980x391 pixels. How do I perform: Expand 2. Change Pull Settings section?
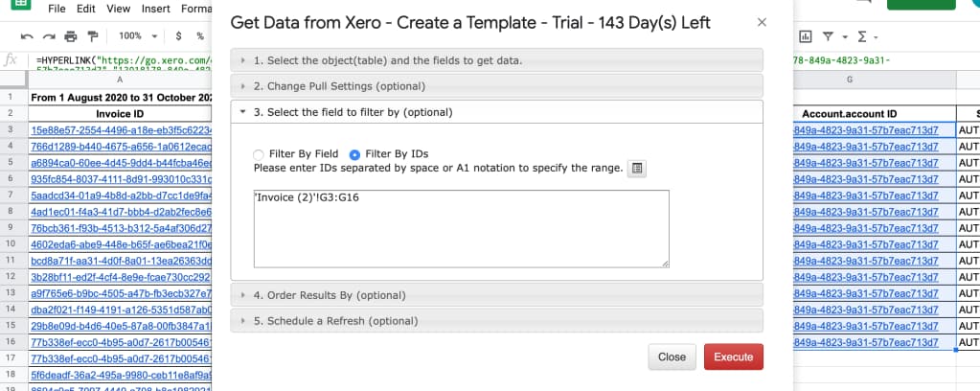click(497, 85)
